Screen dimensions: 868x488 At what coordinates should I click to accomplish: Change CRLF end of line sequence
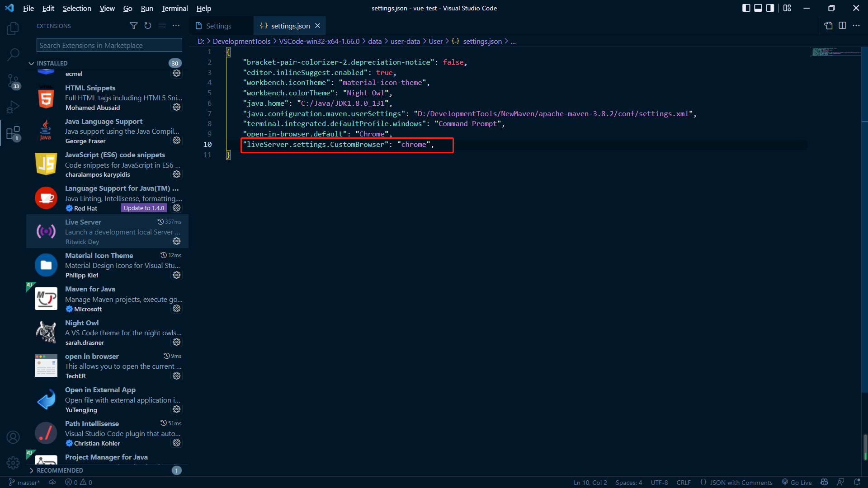point(684,483)
